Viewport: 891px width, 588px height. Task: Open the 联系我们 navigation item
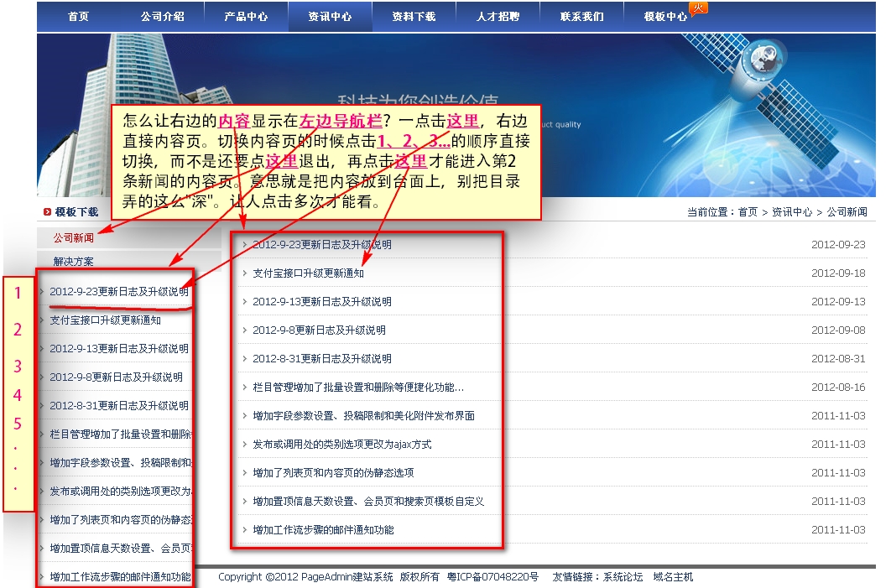[581, 17]
